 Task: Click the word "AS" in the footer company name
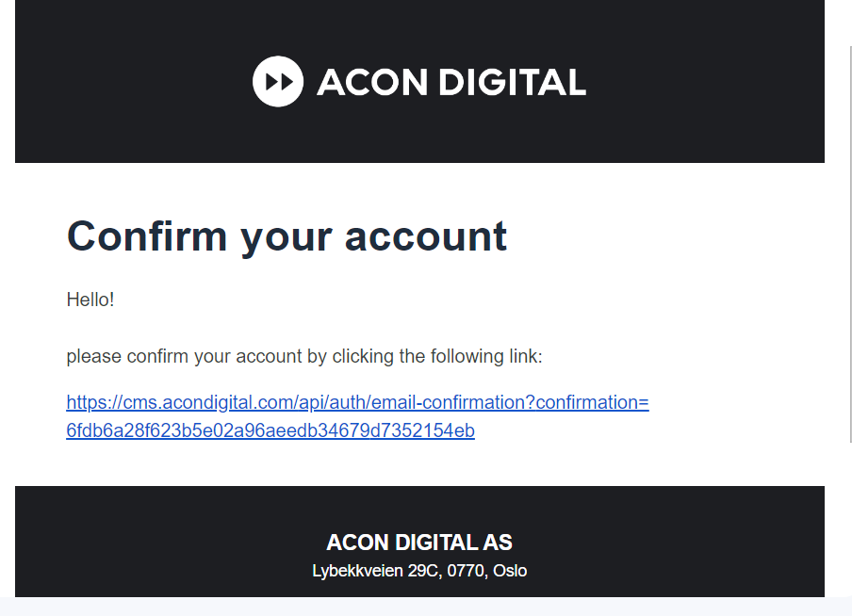[498, 543]
